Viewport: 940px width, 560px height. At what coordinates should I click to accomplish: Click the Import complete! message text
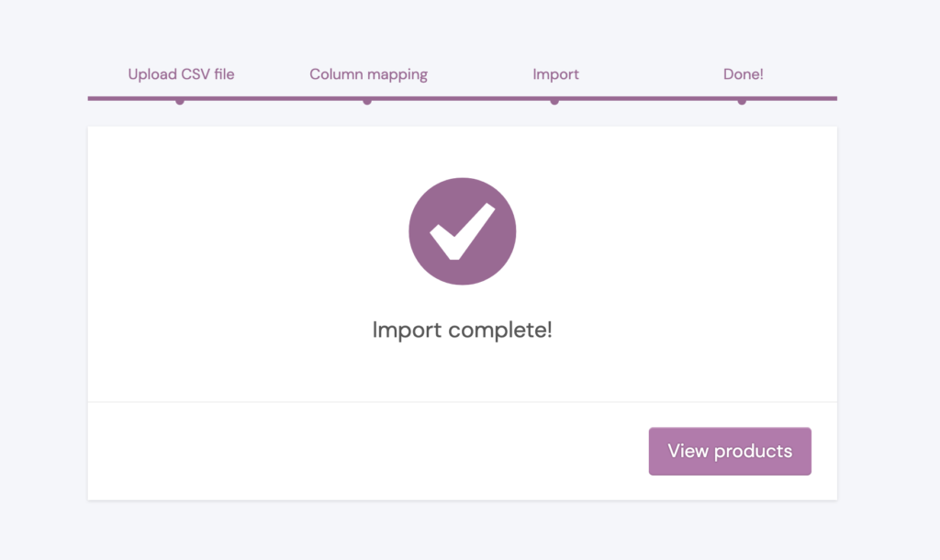point(463,330)
